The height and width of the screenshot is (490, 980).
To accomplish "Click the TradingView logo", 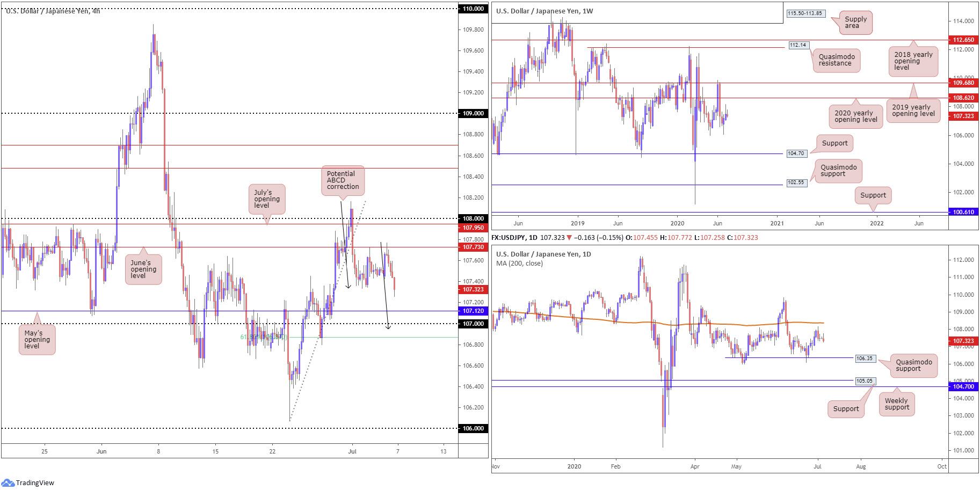I will (x=28, y=482).
